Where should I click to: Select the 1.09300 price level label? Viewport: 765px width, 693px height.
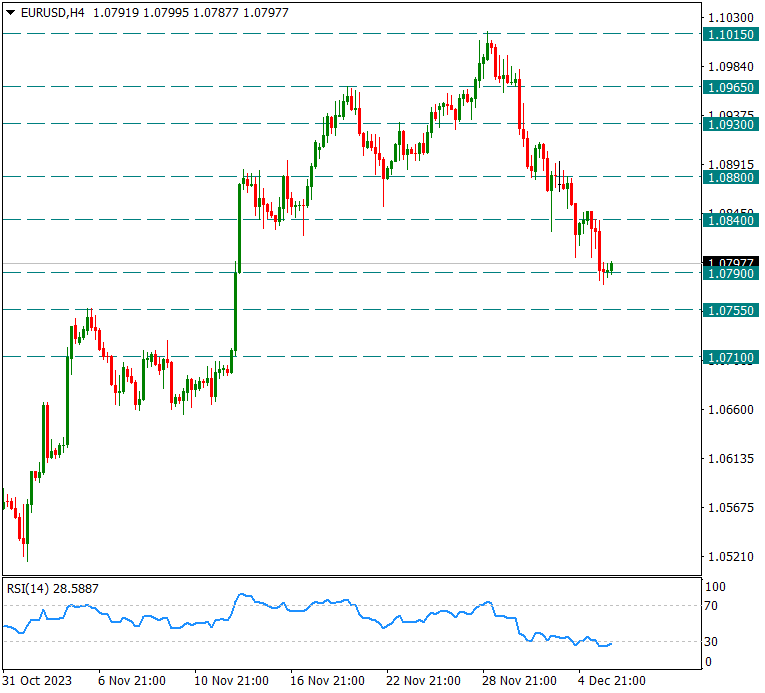[730, 124]
